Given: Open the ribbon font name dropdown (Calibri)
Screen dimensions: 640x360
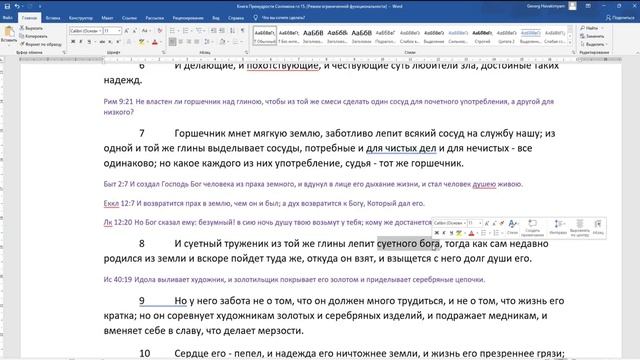Looking at the screenshot, I should pyautogui.click(x=100, y=31).
